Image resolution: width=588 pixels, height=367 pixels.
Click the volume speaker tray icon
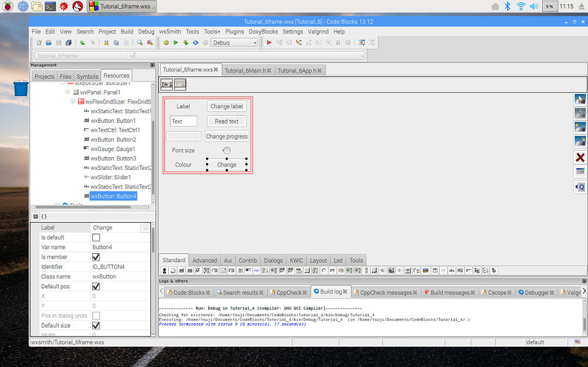tap(533, 6)
